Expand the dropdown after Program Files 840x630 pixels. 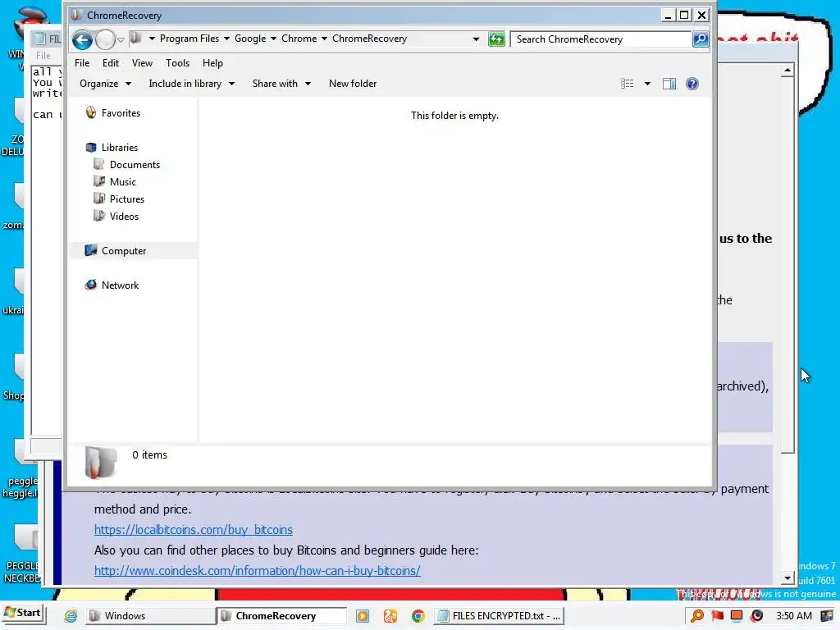click(226, 39)
